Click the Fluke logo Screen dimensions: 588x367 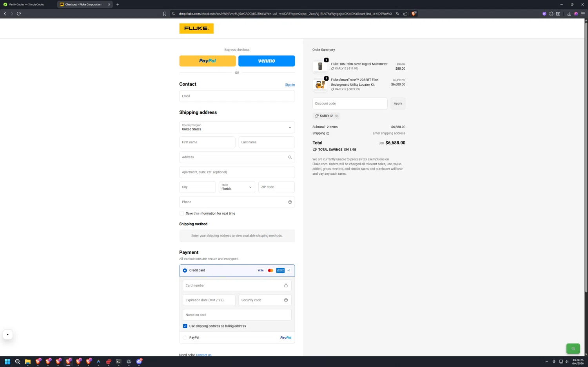click(196, 28)
